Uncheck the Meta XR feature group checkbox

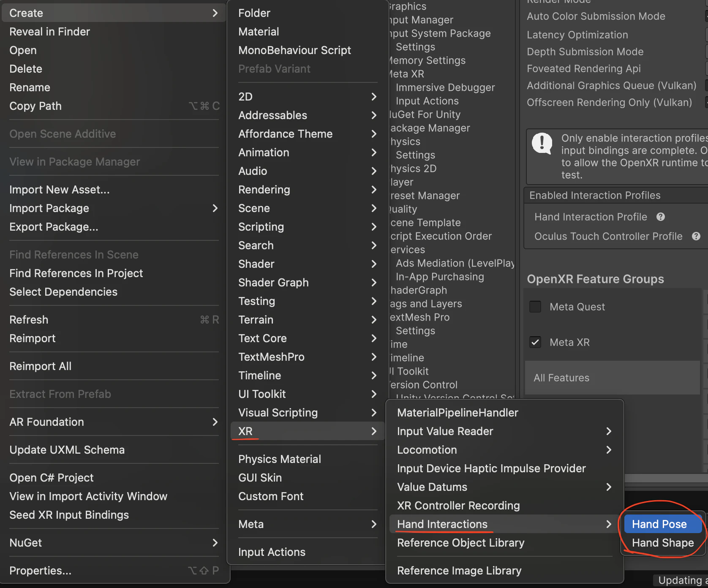[x=535, y=342]
